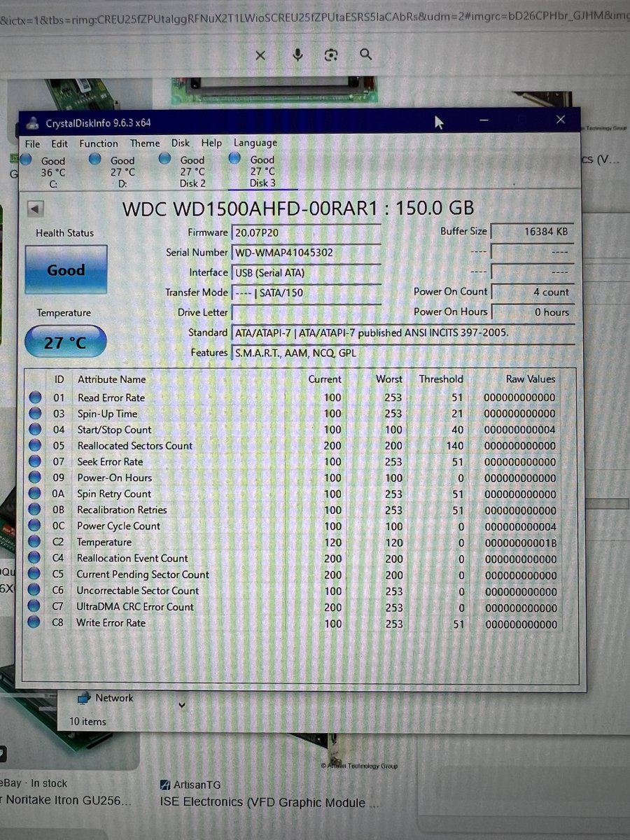Viewport: 630px width, 840px height.
Task: Click the status dot for Reallocation Event Count
Action: [34, 559]
